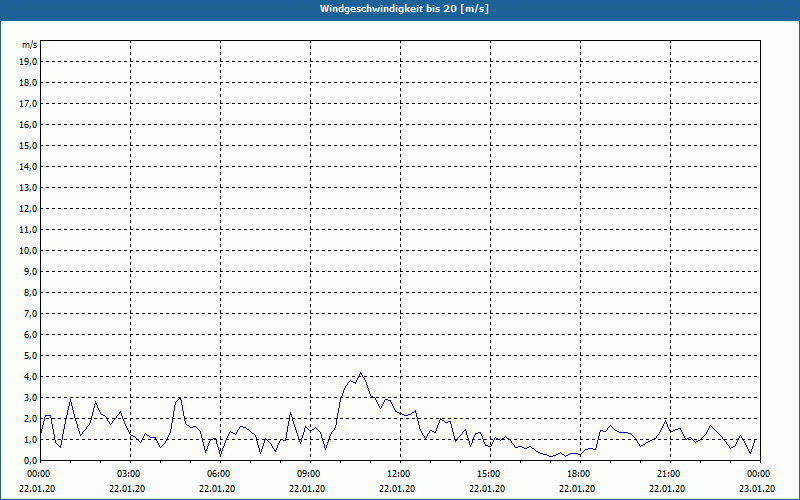
Task: Select the '4,0' y-axis value
Action: [31, 377]
